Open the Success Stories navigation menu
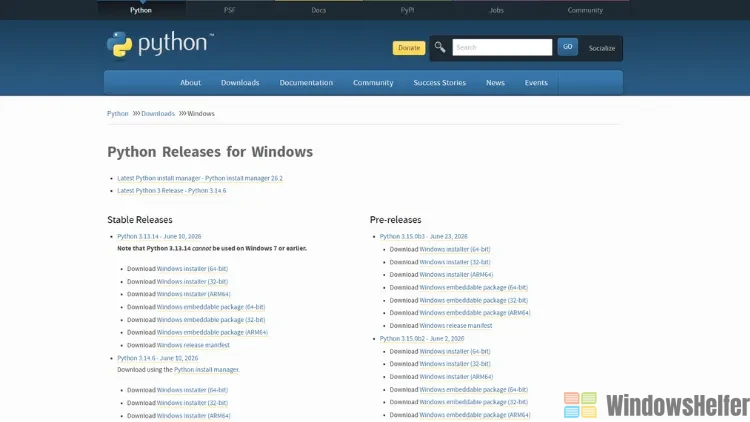The width and height of the screenshot is (750, 422). tap(440, 83)
